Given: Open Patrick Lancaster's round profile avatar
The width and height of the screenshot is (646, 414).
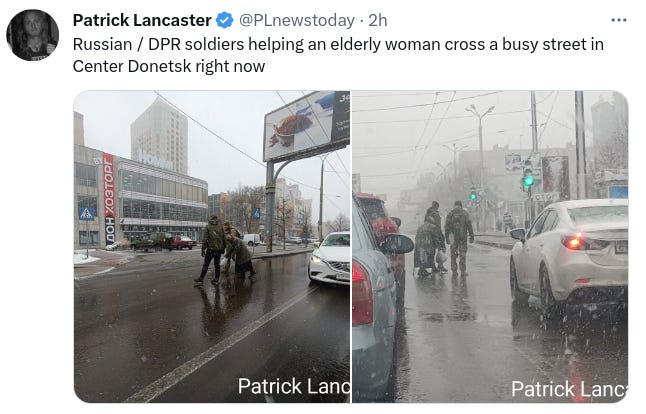Looking at the screenshot, I should [x=33, y=35].
